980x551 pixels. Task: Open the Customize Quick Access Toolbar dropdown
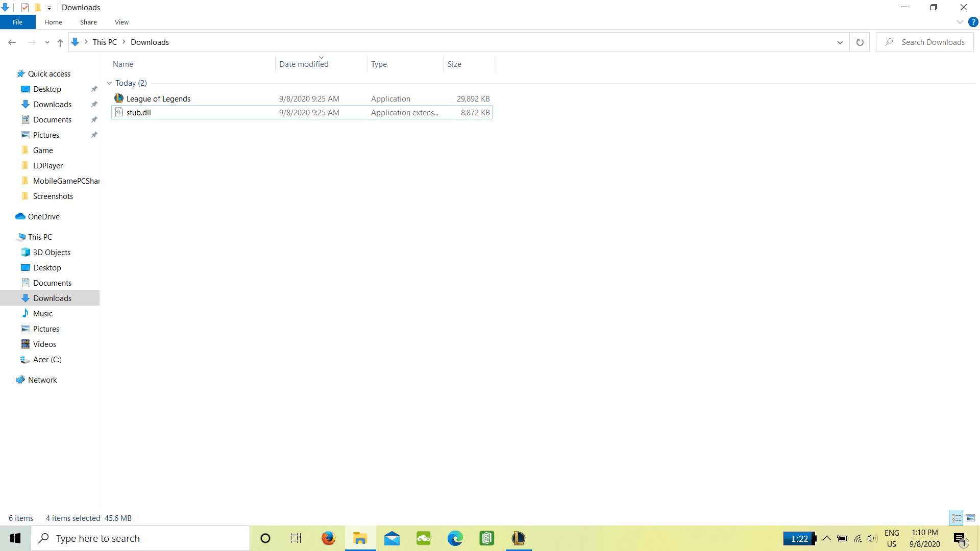coord(49,8)
